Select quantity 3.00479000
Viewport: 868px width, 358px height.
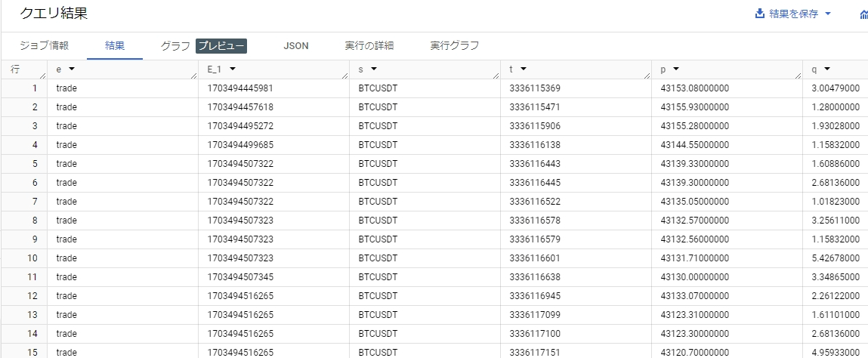pyautogui.click(x=836, y=88)
